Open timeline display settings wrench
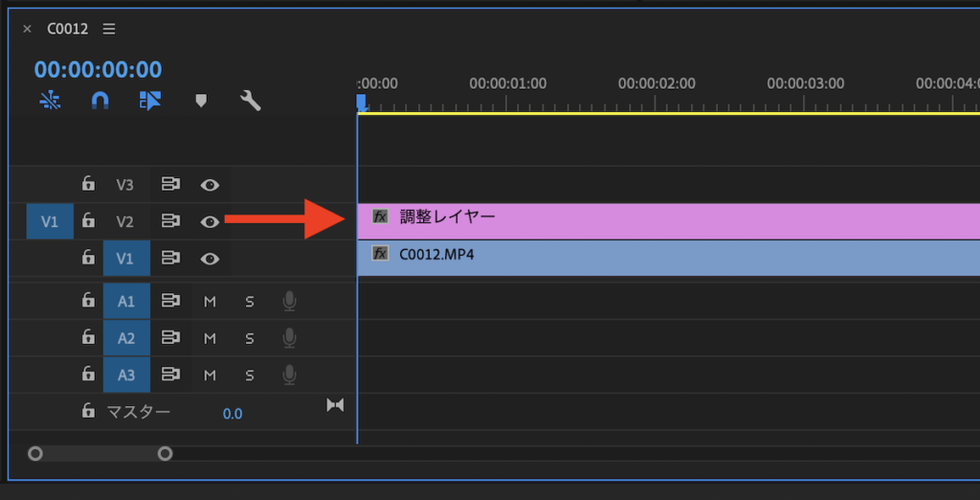Image resolution: width=980 pixels, height=500 pixels. point(251,101)
